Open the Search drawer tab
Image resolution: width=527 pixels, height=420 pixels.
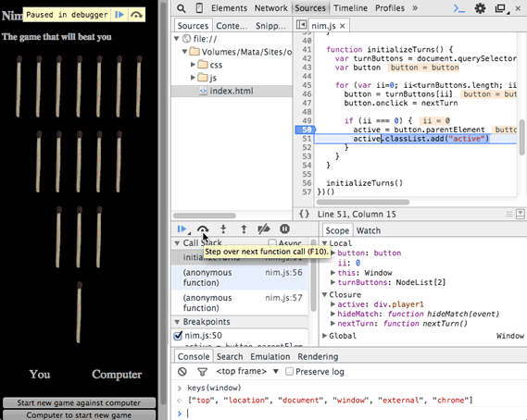[230, 356]
